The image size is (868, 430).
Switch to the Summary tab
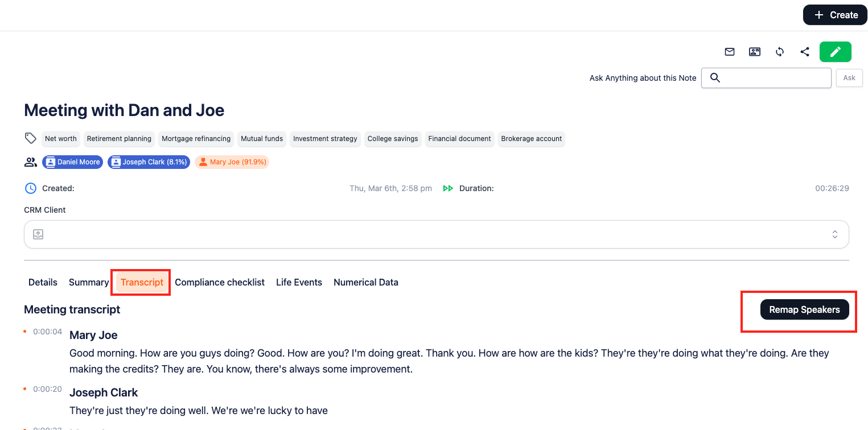(89, 282)
